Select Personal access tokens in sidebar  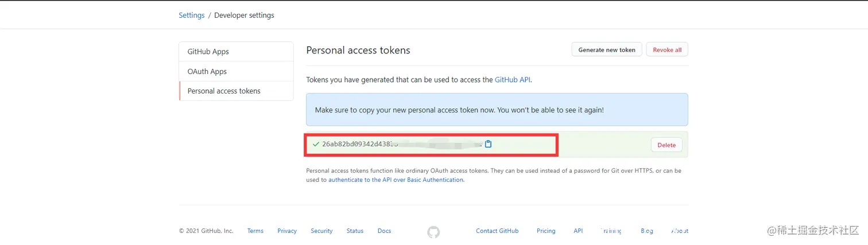coord(237,91)
